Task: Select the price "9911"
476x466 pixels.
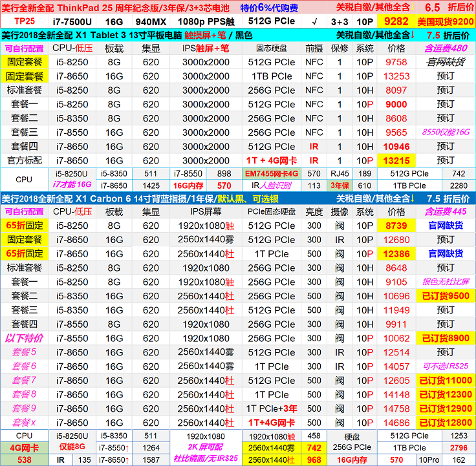Action: tap(396, 324)
